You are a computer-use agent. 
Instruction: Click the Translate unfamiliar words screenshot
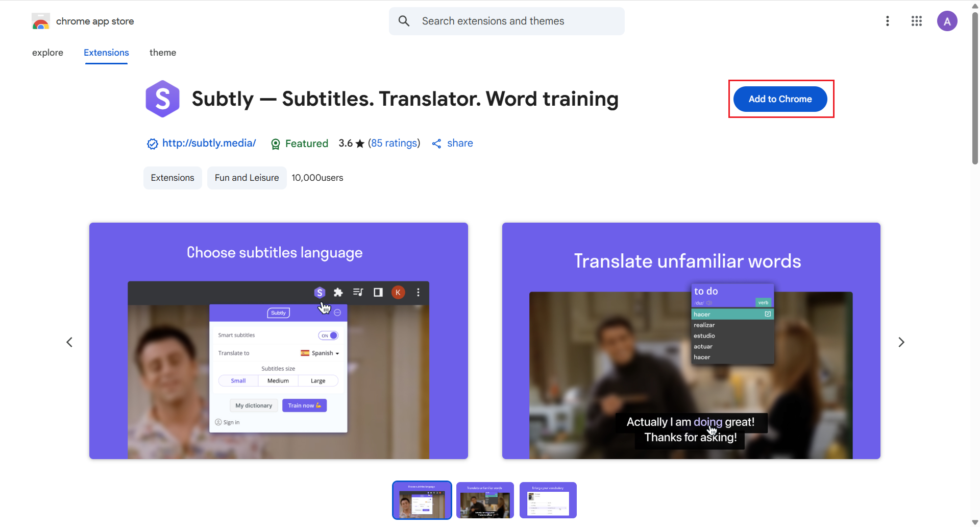click(x=691, y=341)
